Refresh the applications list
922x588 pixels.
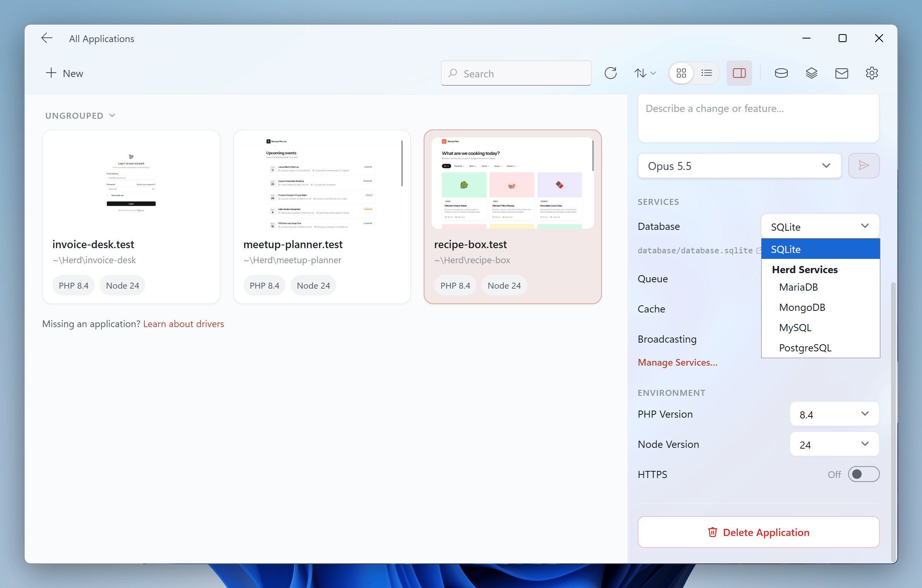pos(610,73)
